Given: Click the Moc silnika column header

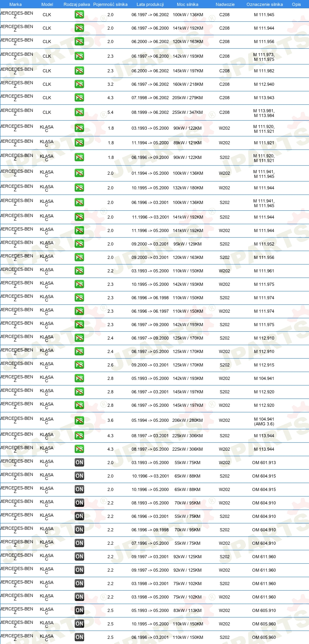Looking at the screenshot, I should pyautogui.click(x=188, y=4).
